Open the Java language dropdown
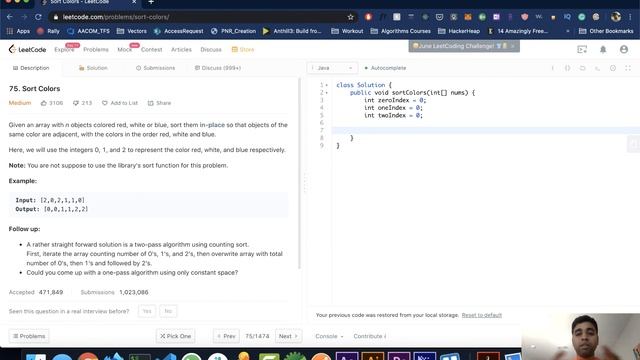Viewport: 640px width, 360px height. pos(332,68)
